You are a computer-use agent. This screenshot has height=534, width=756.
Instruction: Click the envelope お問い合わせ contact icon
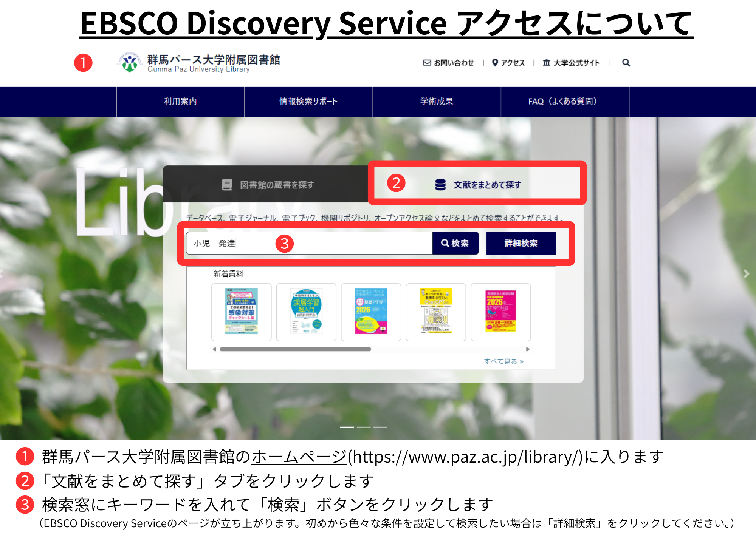click(427, 63)
